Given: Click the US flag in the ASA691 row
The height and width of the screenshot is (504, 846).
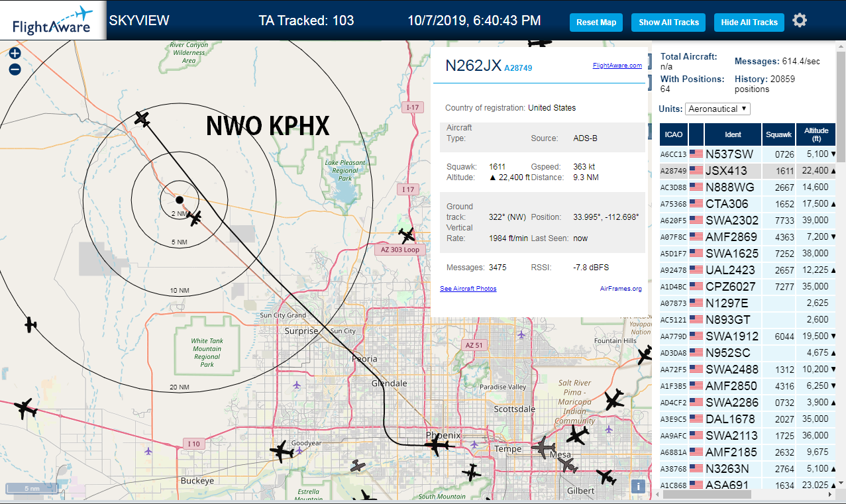Looking at the screenshot, I should pyautogui.click(x=696, y=485).
